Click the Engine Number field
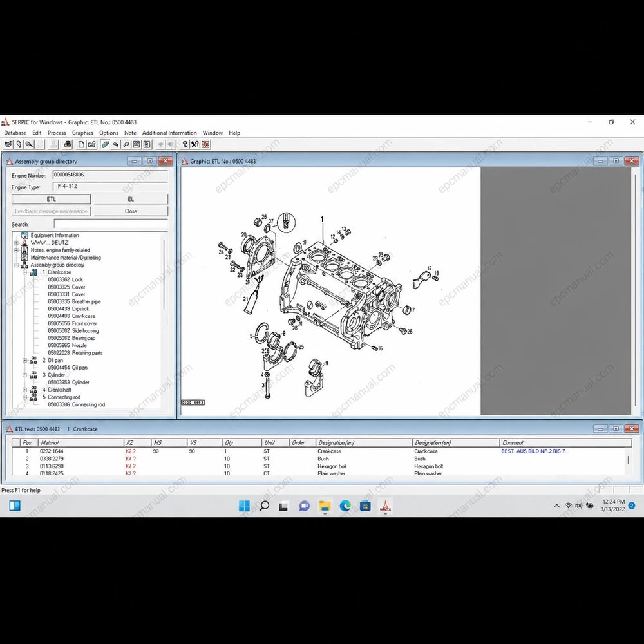644x644 pixels. [x=111, y=175]
